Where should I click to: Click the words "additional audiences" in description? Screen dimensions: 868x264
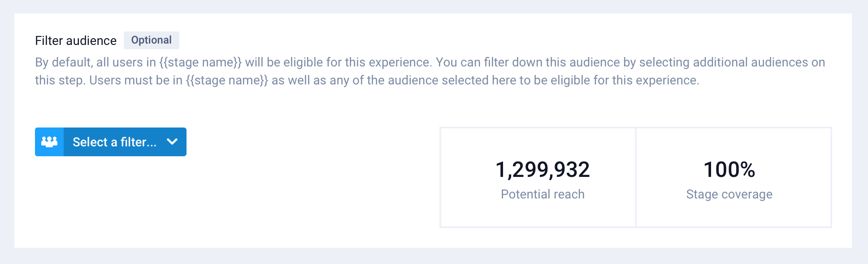point(750,62)
